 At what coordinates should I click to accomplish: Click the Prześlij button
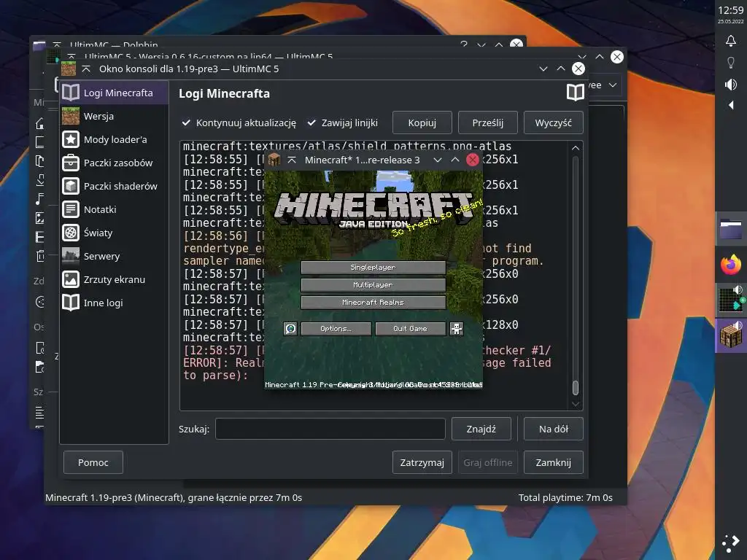point(488,122)
